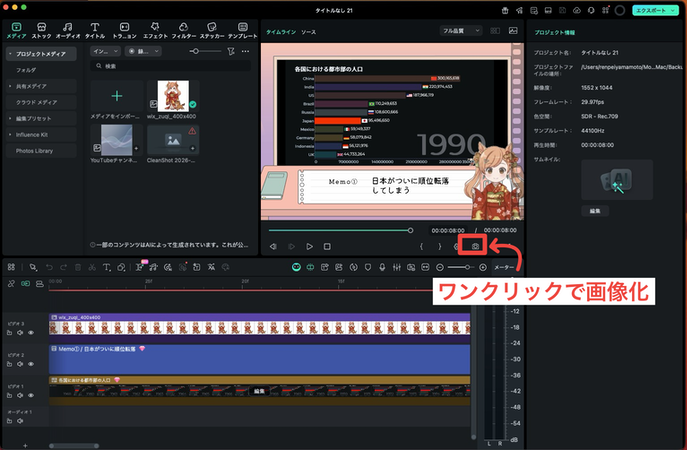Image resolution: width=687 pixels, height=450 pixels.
Task: Step back one frame in preview
Action: 273,247
